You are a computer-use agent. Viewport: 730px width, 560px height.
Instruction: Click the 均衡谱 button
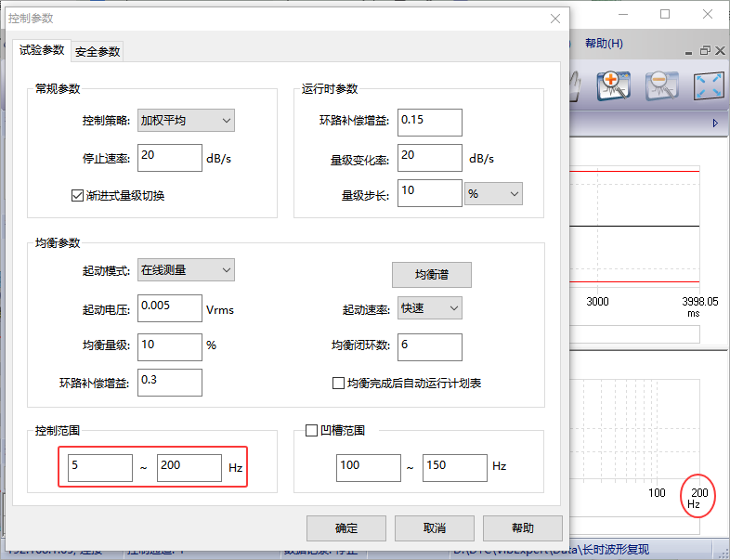click(x=430, y=274)
